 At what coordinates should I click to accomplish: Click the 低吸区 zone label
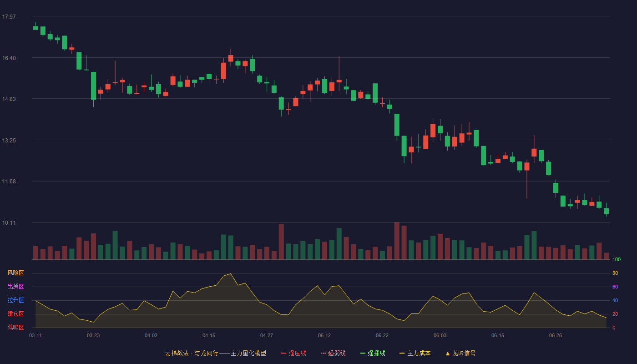pyautogui.click(x=15, y=327)
